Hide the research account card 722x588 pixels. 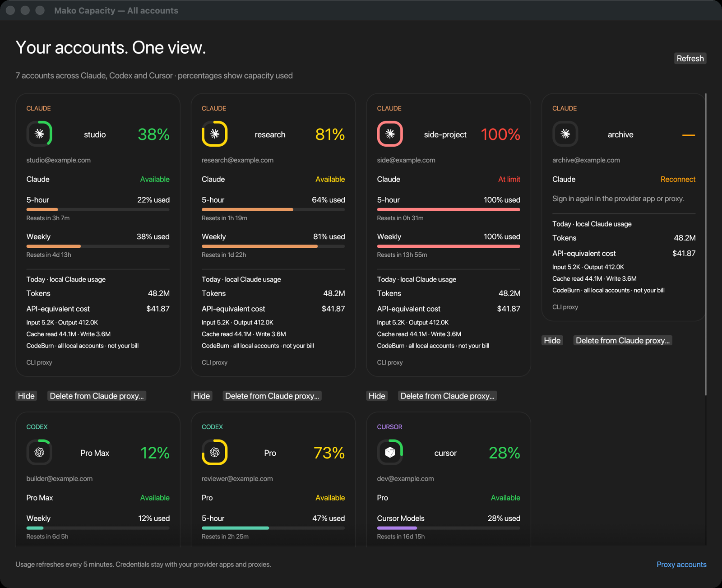202,396
